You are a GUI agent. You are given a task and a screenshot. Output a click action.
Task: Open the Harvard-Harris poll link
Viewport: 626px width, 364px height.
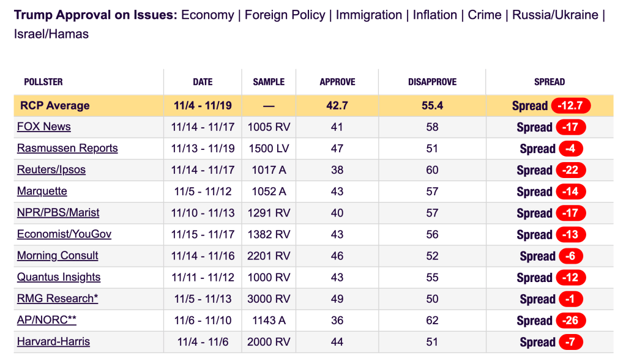[x=53, y=342]
